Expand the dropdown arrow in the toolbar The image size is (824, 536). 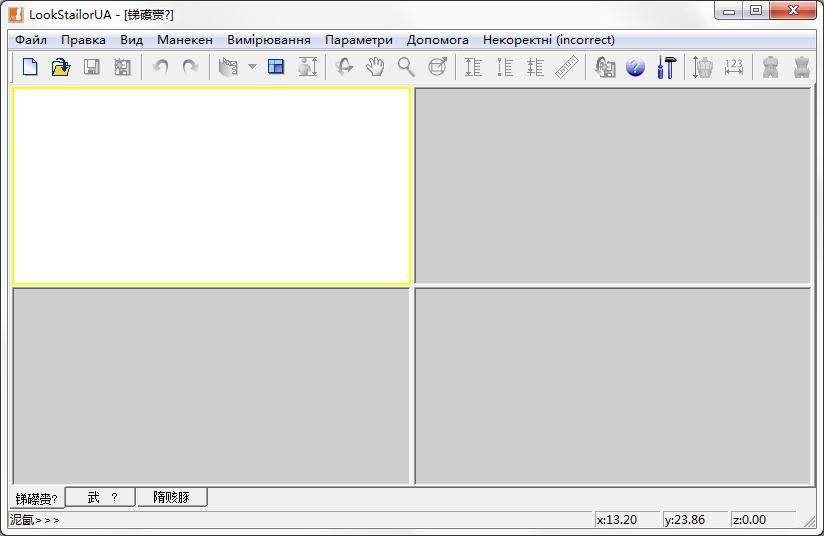252,67
